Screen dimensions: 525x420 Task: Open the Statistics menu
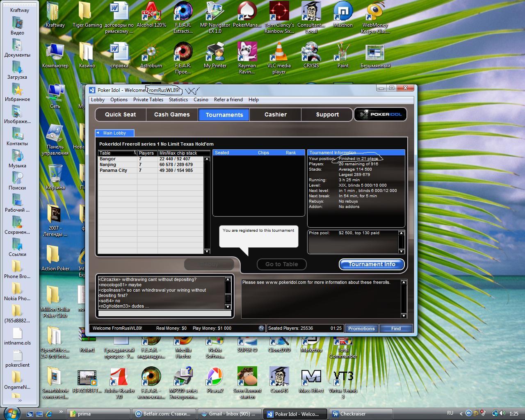tap(178, 100)
